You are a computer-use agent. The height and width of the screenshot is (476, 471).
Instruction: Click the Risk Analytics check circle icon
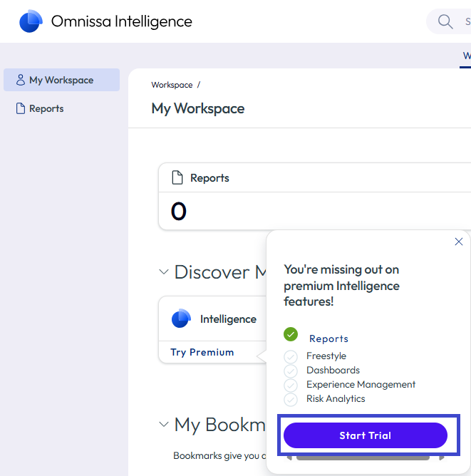(291, 400)
